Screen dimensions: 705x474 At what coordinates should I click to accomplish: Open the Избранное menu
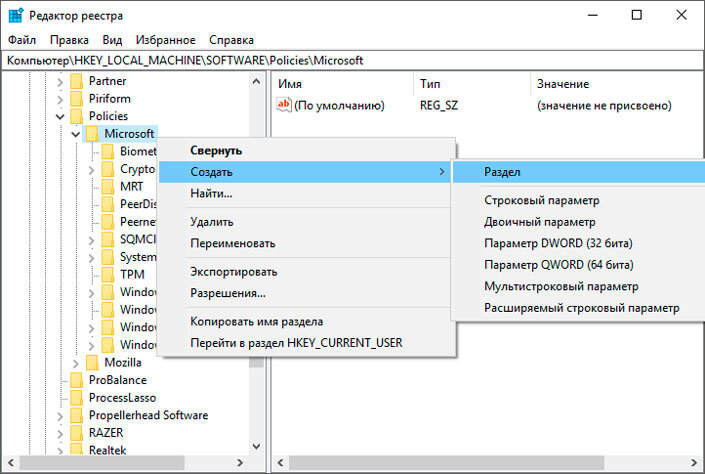pyautogui.click(x=165, y=40)
